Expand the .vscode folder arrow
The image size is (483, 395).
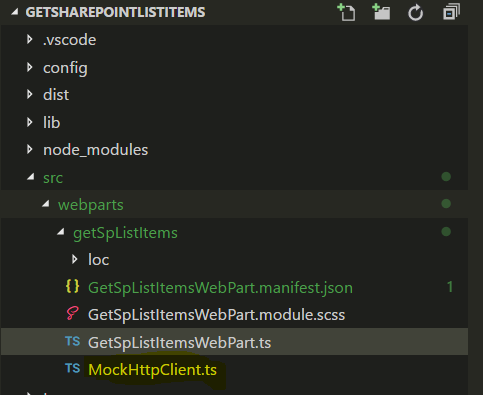pyautogui.click(x=30, y=39)
